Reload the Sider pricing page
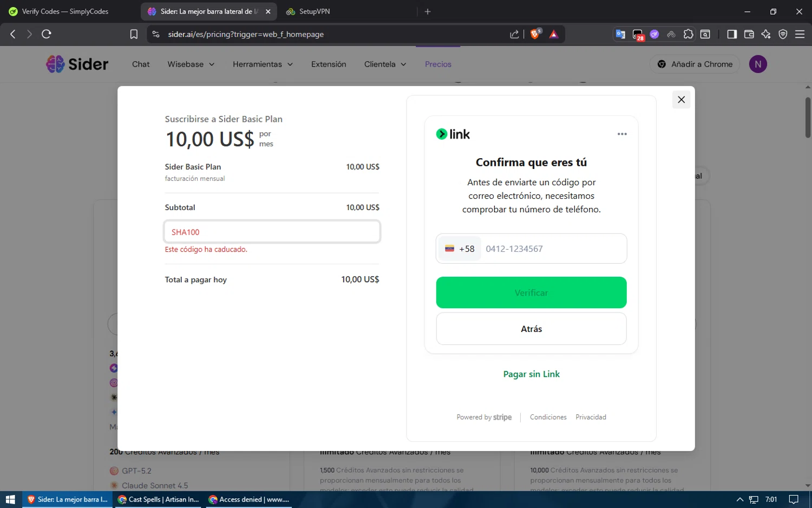This screenshot has width=812, height=508. tap(47, 34)
